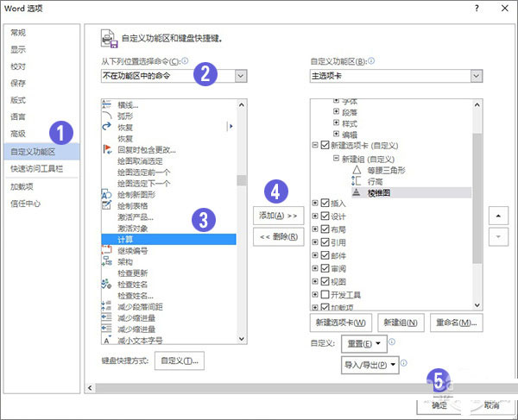Viewport: 518px width, 420px height.
Task: Collapse the 新建组 (自定义) group node
Action: coord(337,158)
